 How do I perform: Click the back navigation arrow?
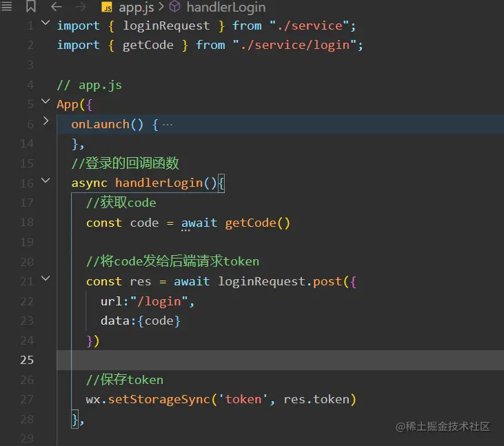pos(57,6)
